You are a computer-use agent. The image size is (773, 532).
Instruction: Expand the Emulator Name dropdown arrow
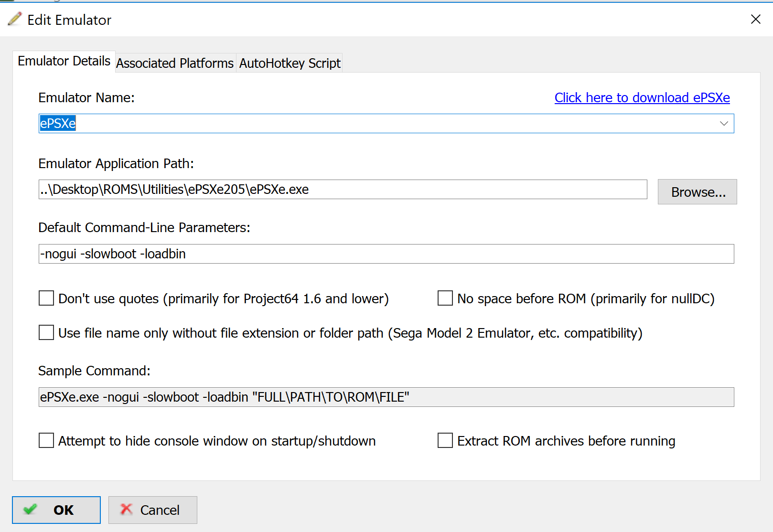click(724, 123)
